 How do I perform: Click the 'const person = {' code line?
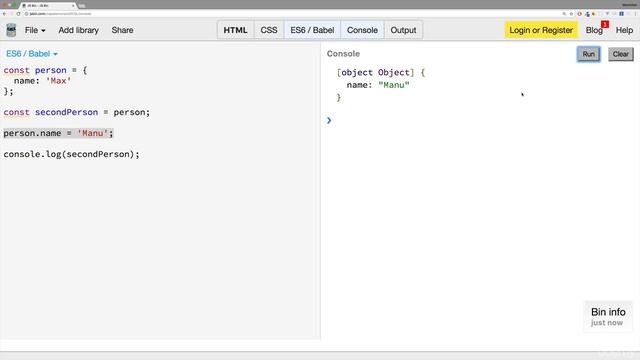45,70
